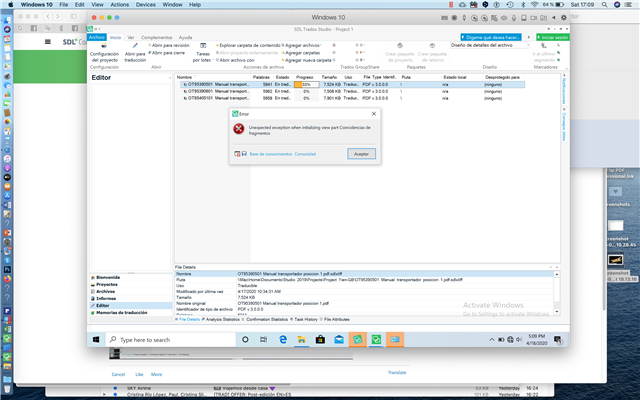Switch to the Inicio ribbon tab
The image size is (640, 400).
116,37
